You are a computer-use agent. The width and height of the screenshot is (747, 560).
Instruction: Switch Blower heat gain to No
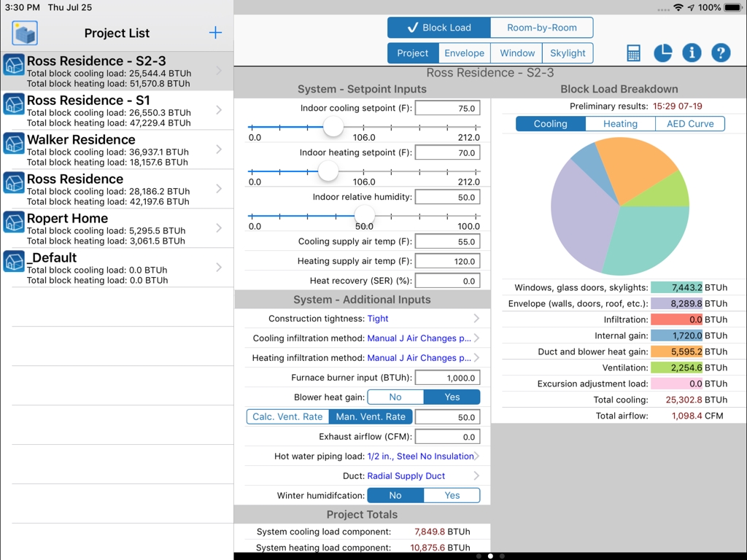(395, 397)
